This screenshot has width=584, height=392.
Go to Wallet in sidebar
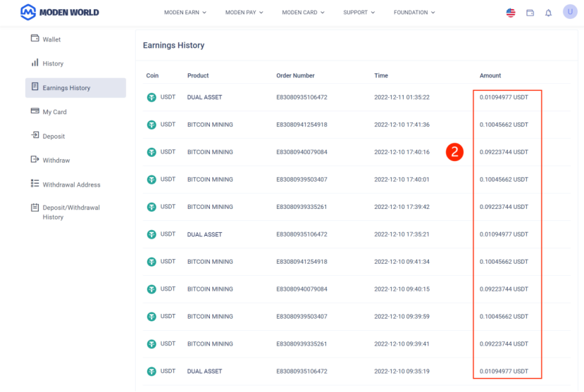click(x=75, y=39)
